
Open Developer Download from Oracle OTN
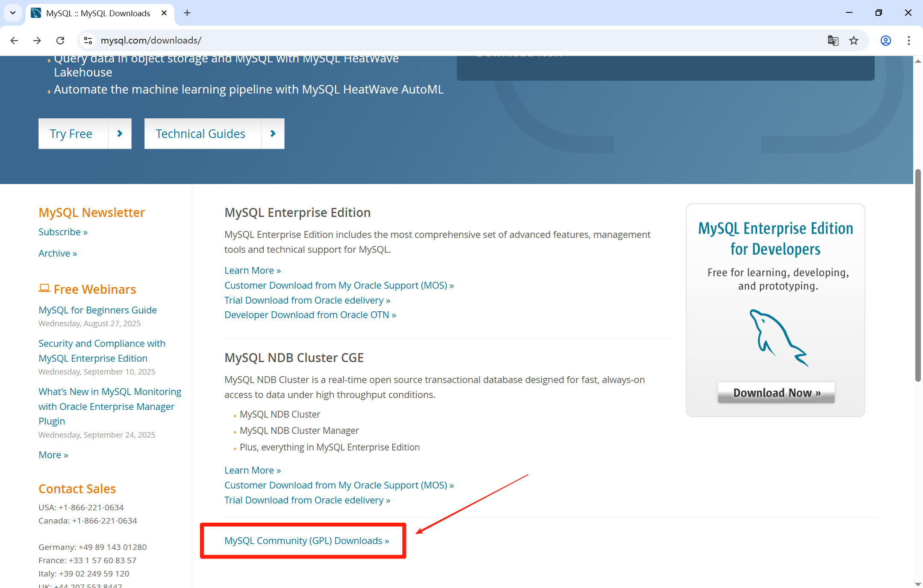[310, 315]
